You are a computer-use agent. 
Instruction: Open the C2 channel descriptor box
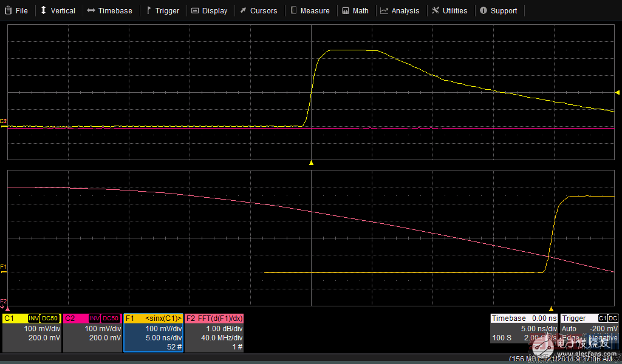coord(92,332)
